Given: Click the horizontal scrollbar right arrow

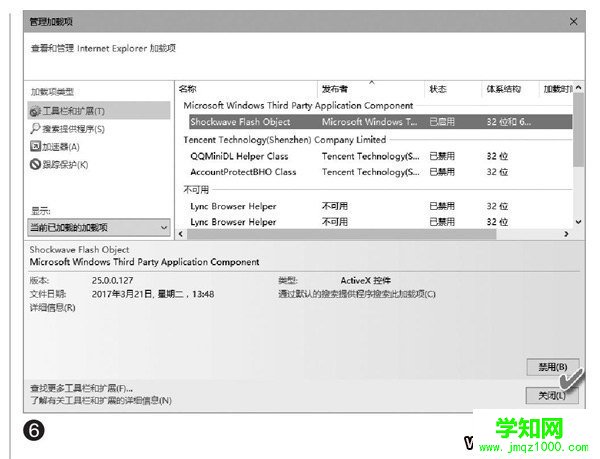Looking at the screenshot, I should [x=566, y=234].
